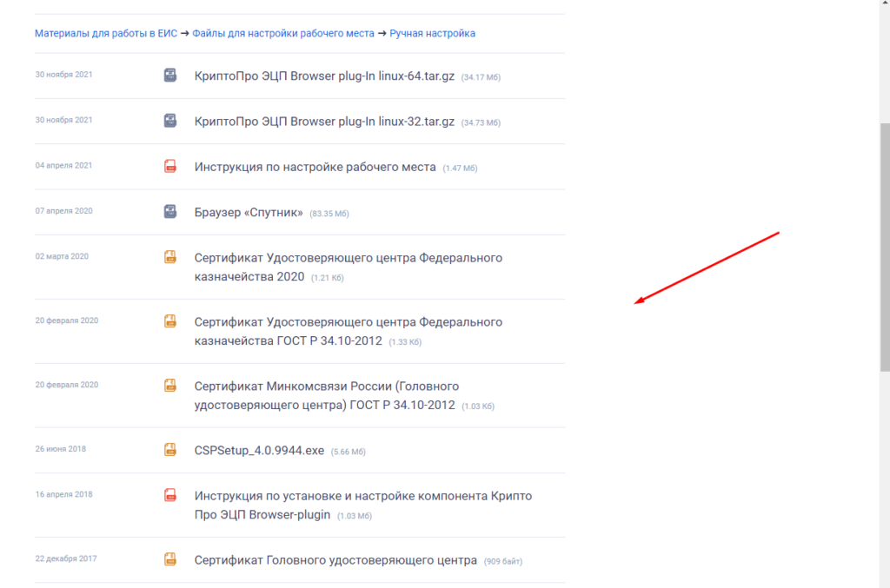Click the page vertical scrollbar thumb
Screen dimensions: 890x588
click(x=885, y=248)
